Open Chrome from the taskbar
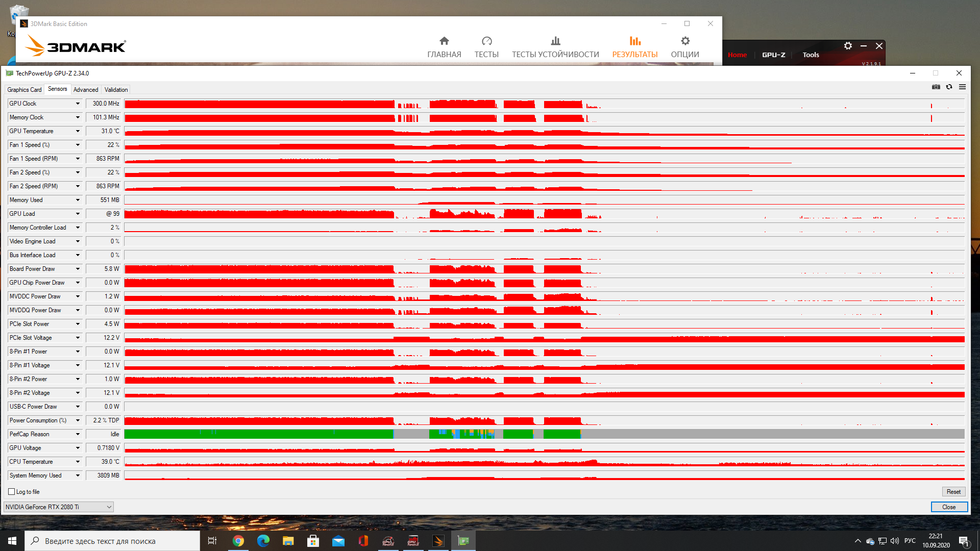Viewport: 980px width, 551px height. pyautogui.click(x=238, y=541)
